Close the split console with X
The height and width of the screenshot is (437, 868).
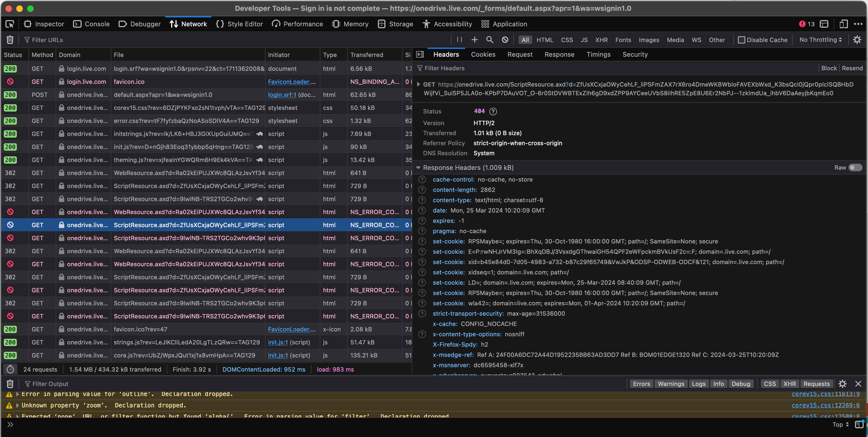tap(858, 384)
